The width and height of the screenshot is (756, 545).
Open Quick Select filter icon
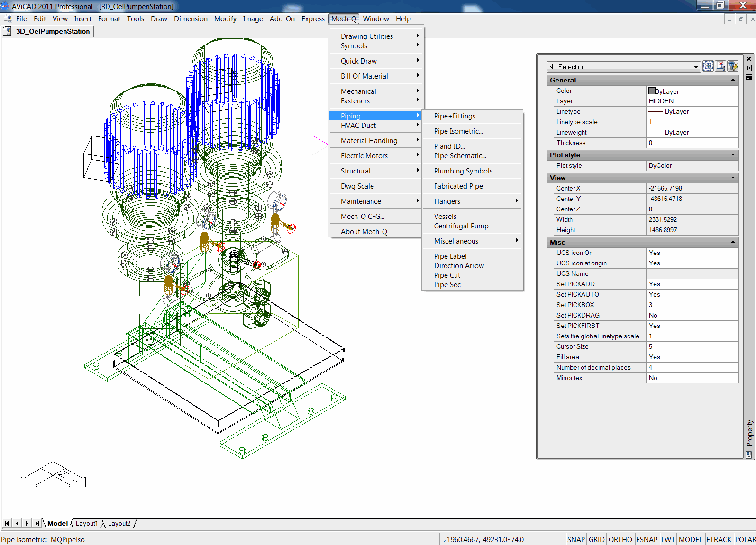coord(733,66)
